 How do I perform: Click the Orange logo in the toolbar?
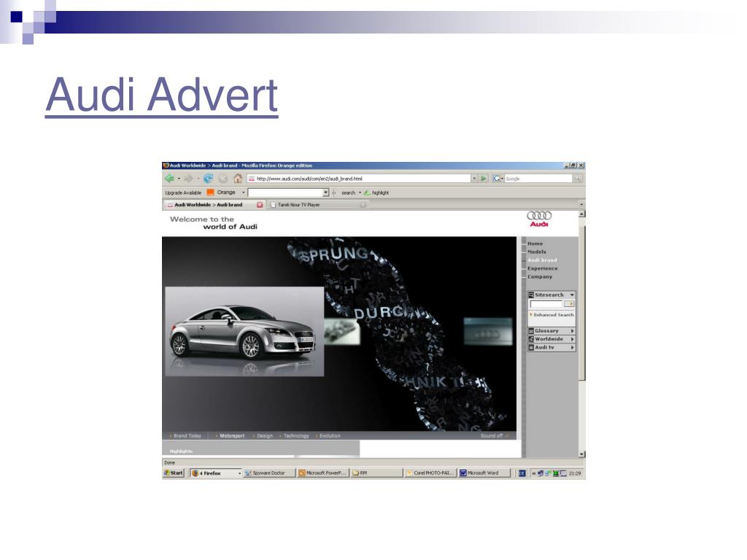click(x=210, y=192)
